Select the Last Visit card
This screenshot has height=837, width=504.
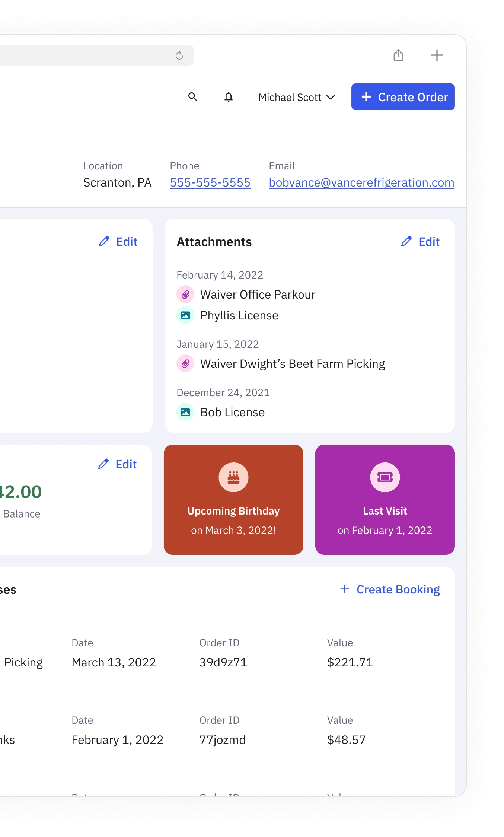[x=385, y=500]
